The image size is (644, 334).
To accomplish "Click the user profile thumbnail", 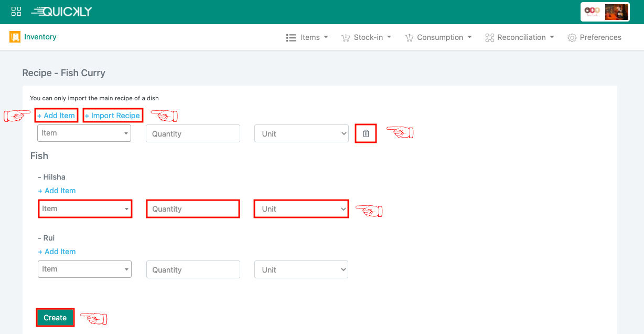I will (616, 12).
